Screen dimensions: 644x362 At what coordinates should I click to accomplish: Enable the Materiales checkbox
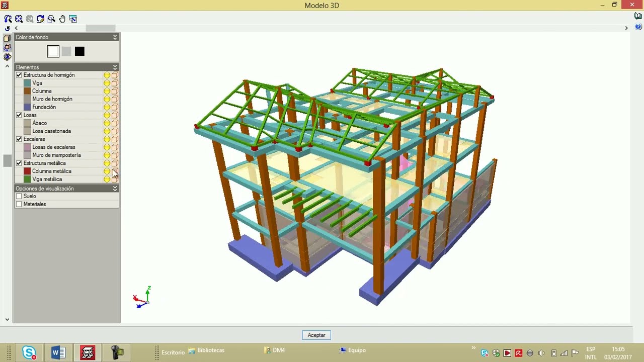[19, 204]
